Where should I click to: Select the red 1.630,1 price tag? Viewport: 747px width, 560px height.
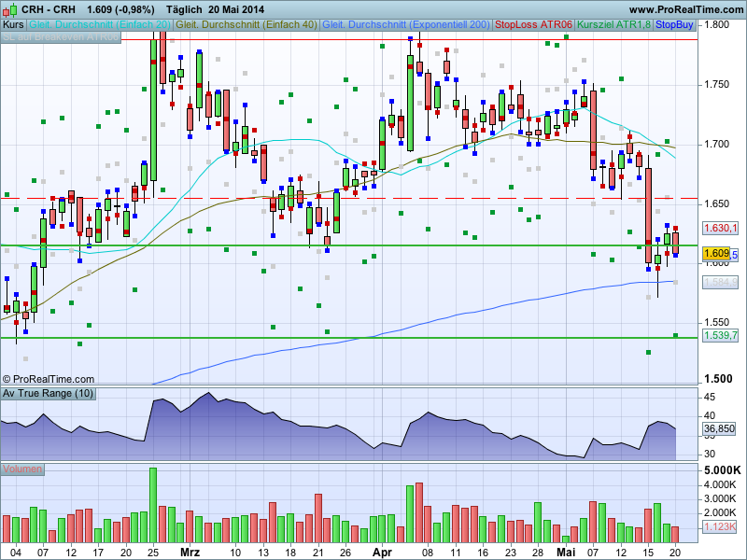click(720, 228)
